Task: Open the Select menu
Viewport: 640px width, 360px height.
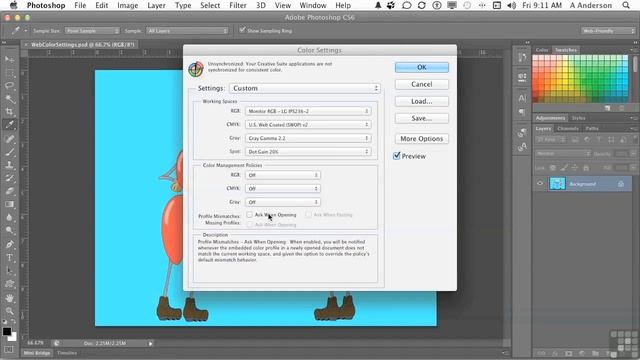Action: pyautogui.click(x=210, y=5)
